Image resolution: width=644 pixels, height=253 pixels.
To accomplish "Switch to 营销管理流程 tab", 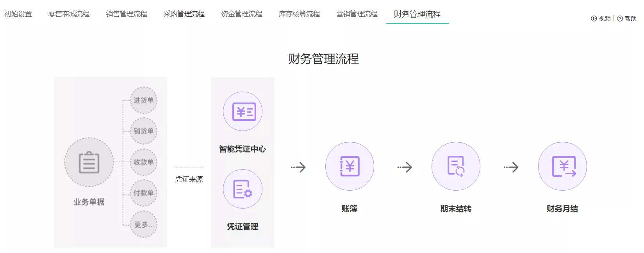I will [x=357, y=14].
